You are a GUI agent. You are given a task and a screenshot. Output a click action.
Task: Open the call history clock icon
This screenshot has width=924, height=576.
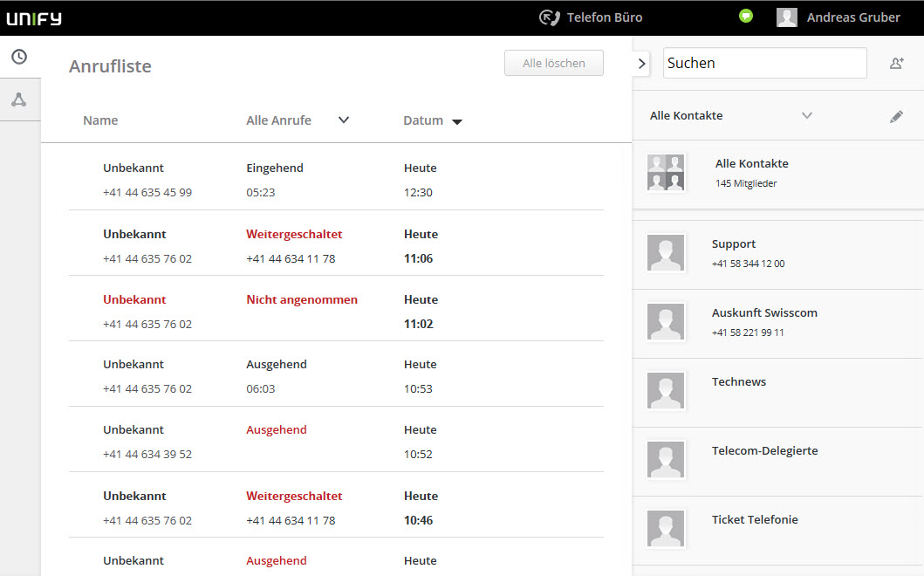pyautogui.click(x=18, y=57)
